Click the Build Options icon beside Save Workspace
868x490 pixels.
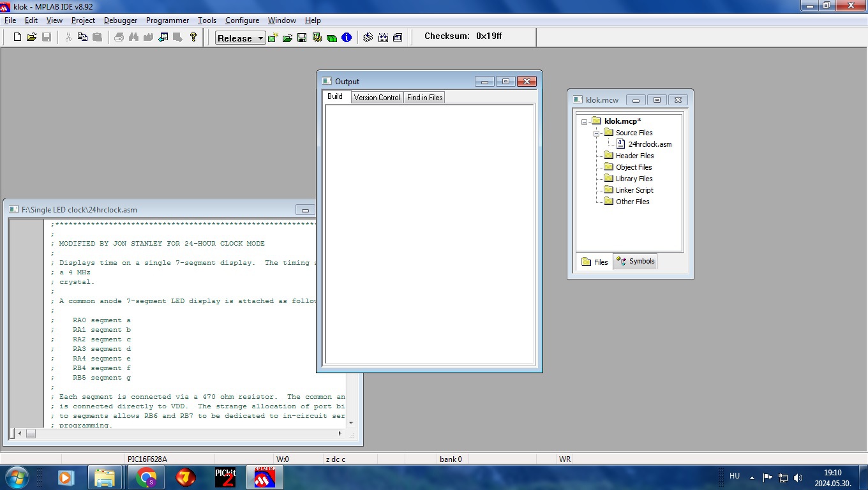tap(317, 38)
